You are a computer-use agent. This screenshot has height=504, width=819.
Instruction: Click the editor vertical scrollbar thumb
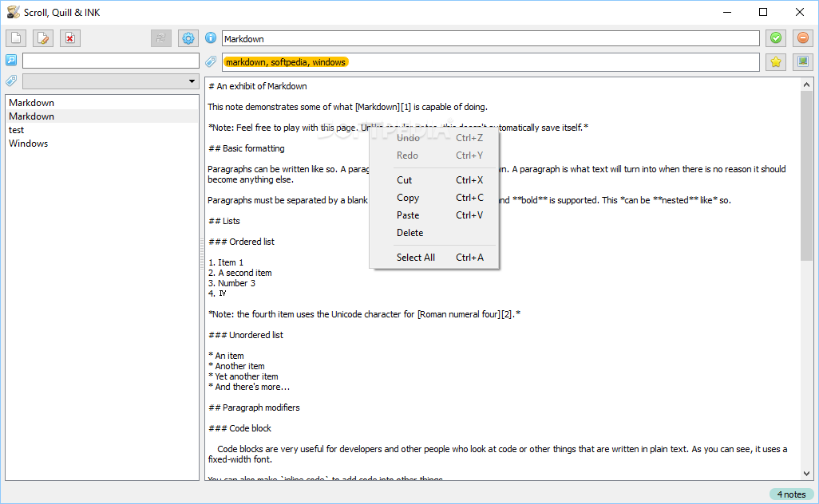click(806, 175)
